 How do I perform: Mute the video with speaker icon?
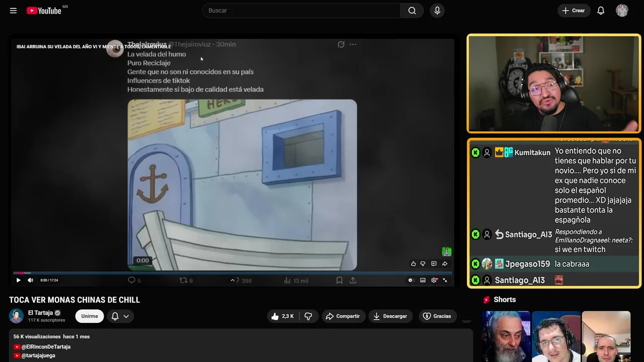click(31, 280)
